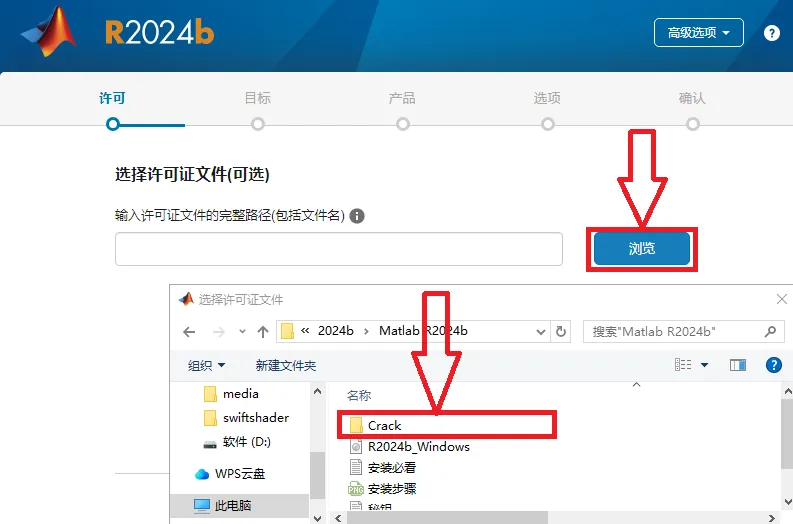The image size is (793, 524).
Task: Select the 产品 step tab
Action: 402,98
